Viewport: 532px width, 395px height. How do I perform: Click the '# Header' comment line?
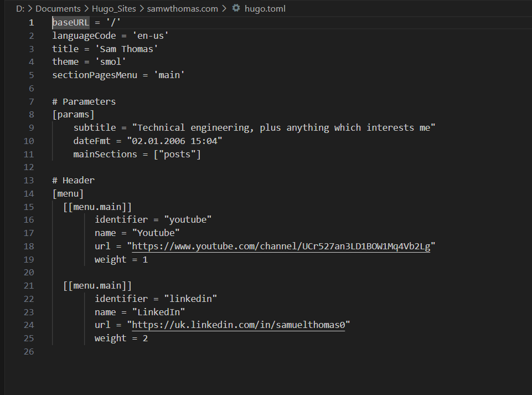pyautogui.click(x=74, y=180)
